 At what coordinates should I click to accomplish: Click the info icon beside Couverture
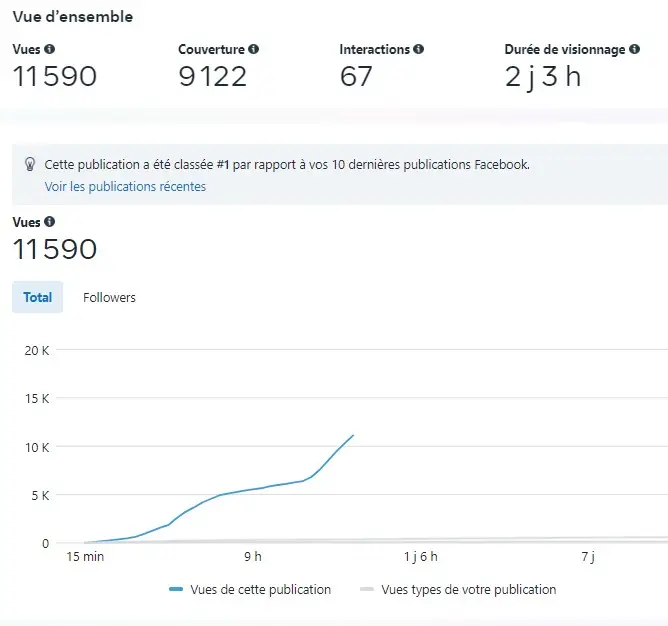coord(254,49)
